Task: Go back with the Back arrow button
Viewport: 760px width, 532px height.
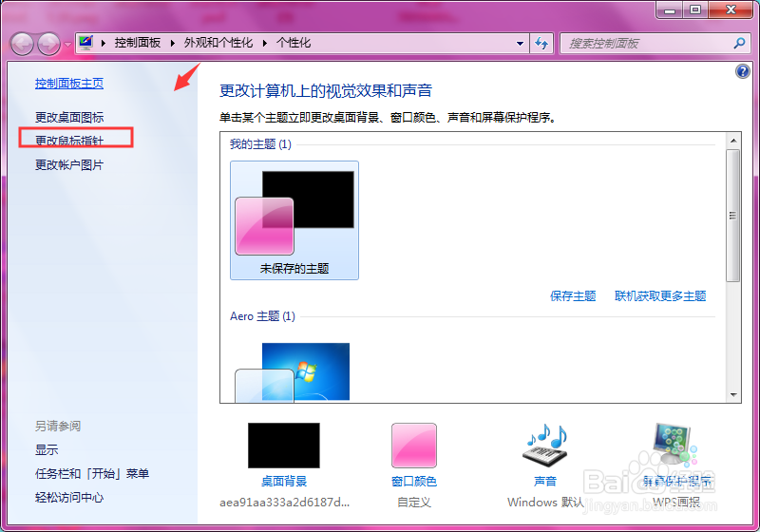Action: pyautogui.click(x=22, y=44)
